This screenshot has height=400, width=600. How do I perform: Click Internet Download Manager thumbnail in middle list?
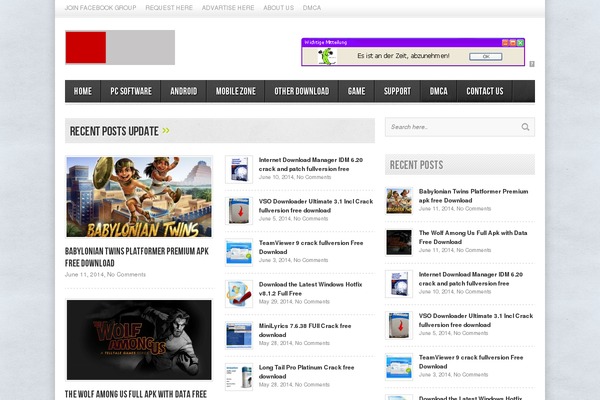(x=239, y=169)
